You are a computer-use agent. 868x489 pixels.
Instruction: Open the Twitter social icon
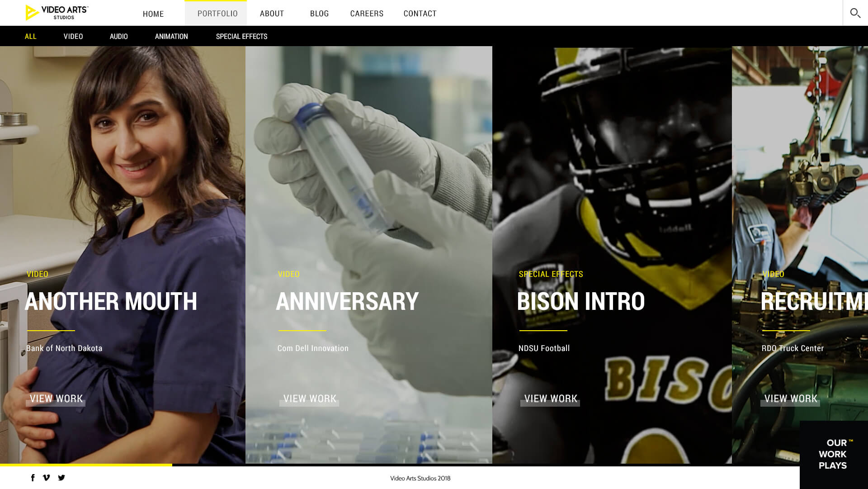point(61,478)
